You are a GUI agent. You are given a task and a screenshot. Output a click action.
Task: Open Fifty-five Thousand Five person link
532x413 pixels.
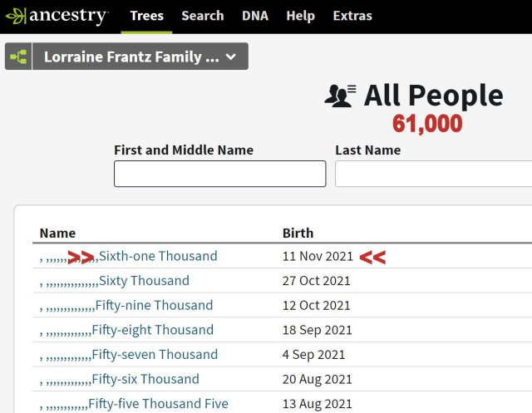click(157, 404)
